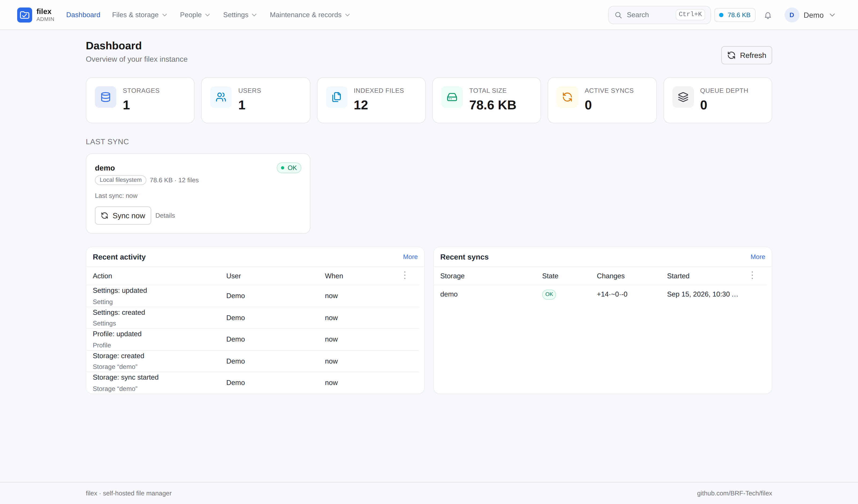Open Details for demo storage

(x=165, y=216)
